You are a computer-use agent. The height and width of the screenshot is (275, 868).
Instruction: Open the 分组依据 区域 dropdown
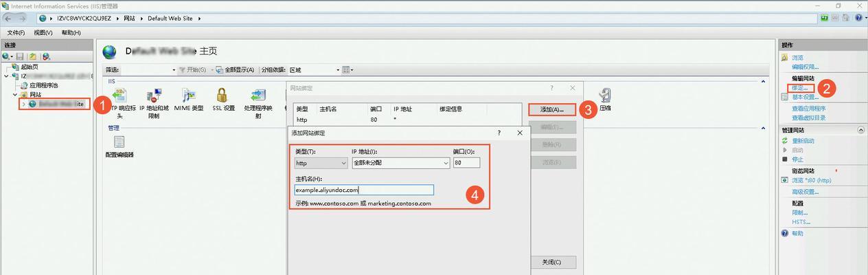pos(314,70)
